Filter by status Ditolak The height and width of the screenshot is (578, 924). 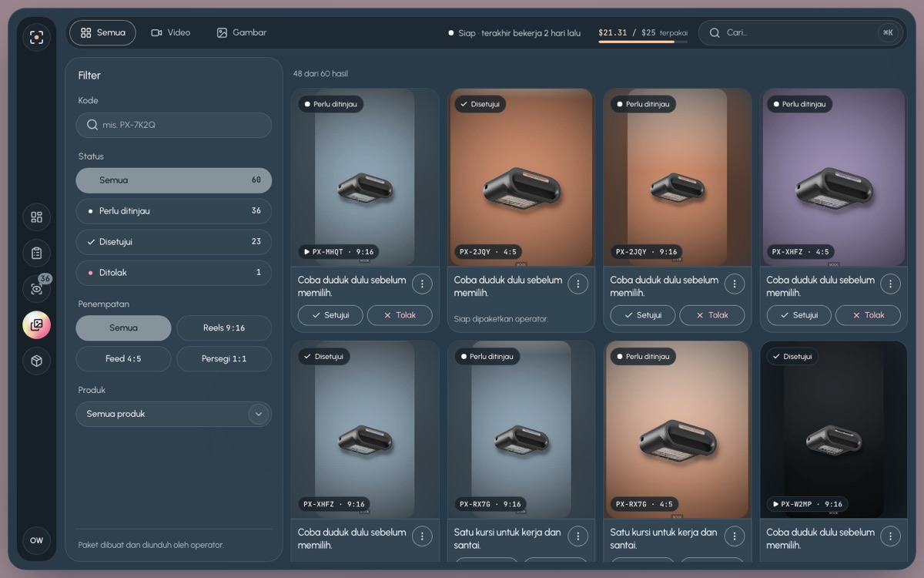[173, 273]
